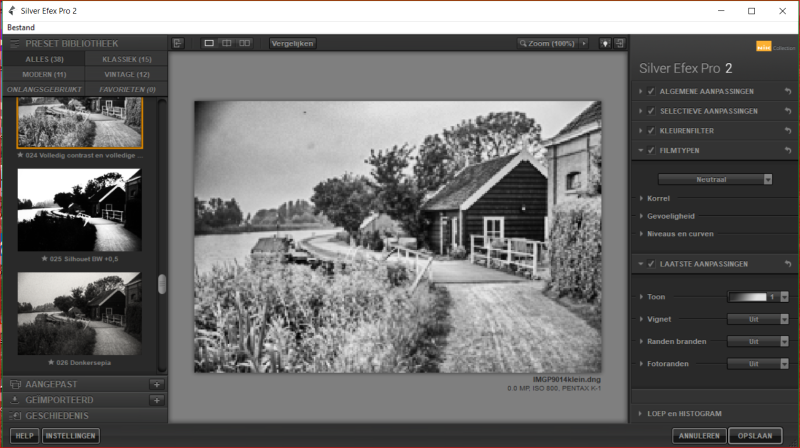Reset Kleurenfilter with its arrow icon
This screenshot has width=800, height=448.
(x=788, y=131)
